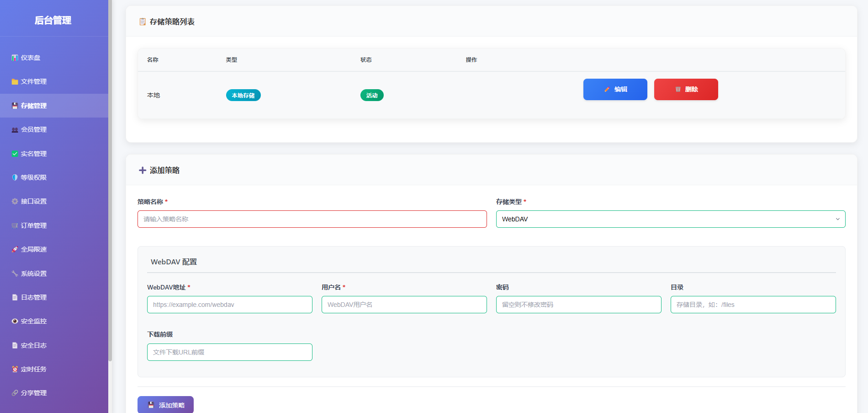
Task: Open 订单管理 in the sidebar
Action: [x=33, y=225]
